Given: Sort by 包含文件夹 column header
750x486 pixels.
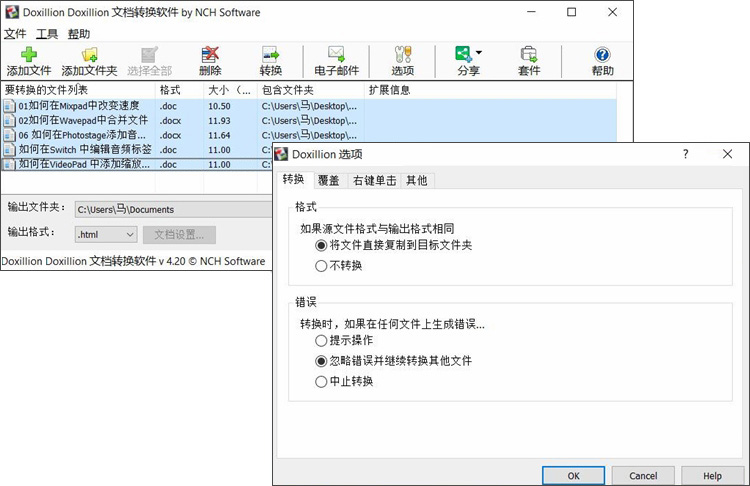Looking at the screenshot, I should pos(311,90).
